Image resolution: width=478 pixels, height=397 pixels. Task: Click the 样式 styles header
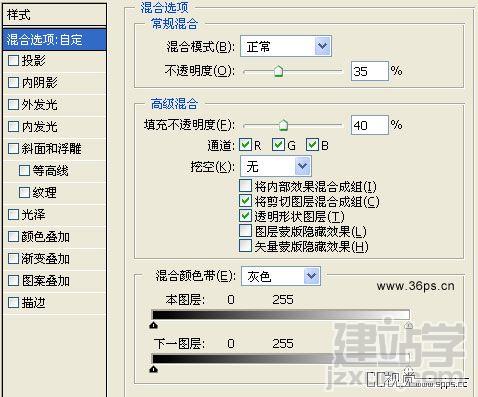pos(54,15)
